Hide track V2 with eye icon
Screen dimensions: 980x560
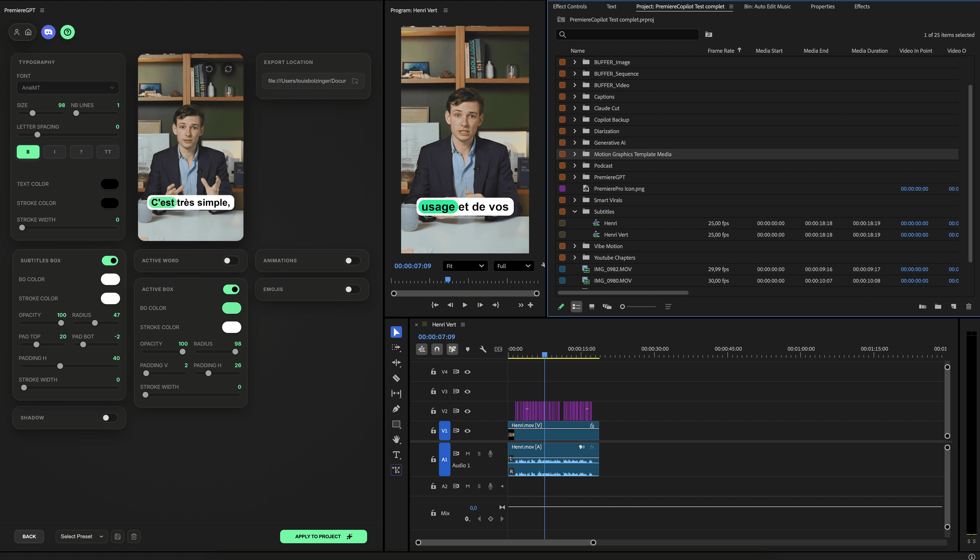[467, 411]
